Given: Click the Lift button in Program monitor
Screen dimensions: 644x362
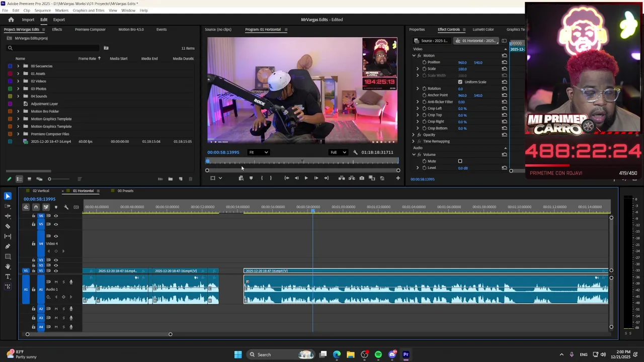Looking at the screenshot, I should (x=342, y=178).
